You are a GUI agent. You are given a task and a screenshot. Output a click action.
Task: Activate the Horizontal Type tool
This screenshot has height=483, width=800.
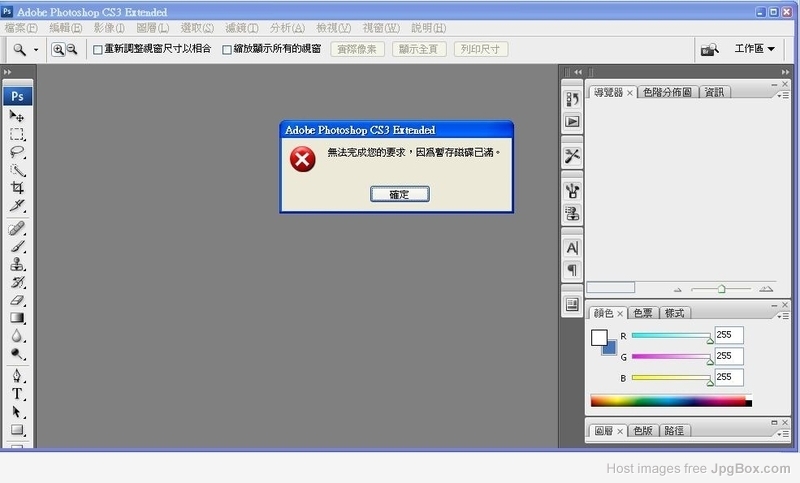(x=17, y=394)
